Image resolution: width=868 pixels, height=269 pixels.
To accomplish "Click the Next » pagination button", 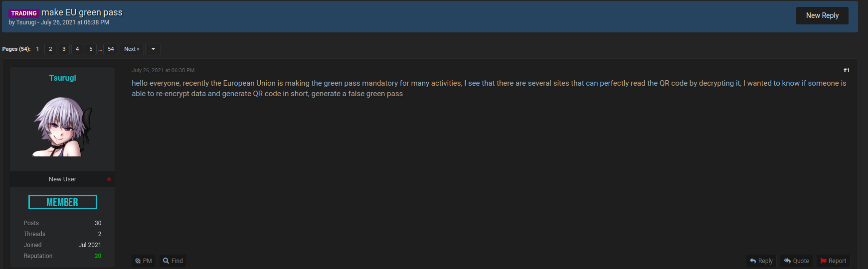I will [x=132, y=49].
